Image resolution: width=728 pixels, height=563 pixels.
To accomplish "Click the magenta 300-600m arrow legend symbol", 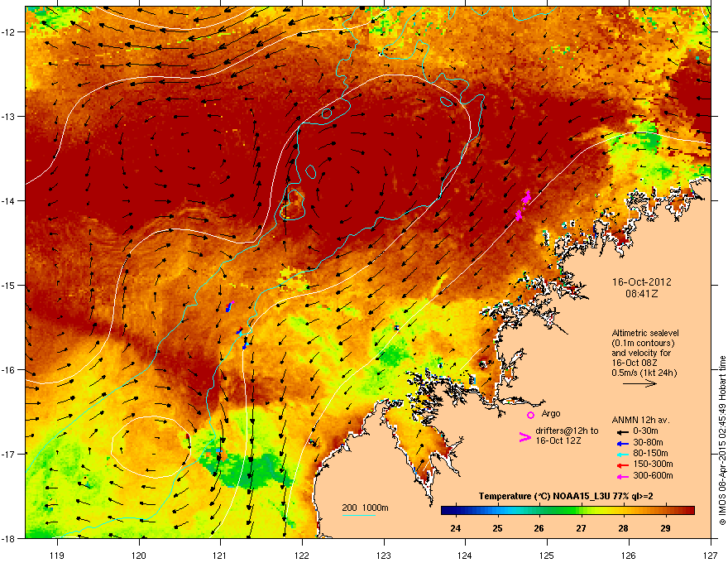I will (x=622, y=476).
